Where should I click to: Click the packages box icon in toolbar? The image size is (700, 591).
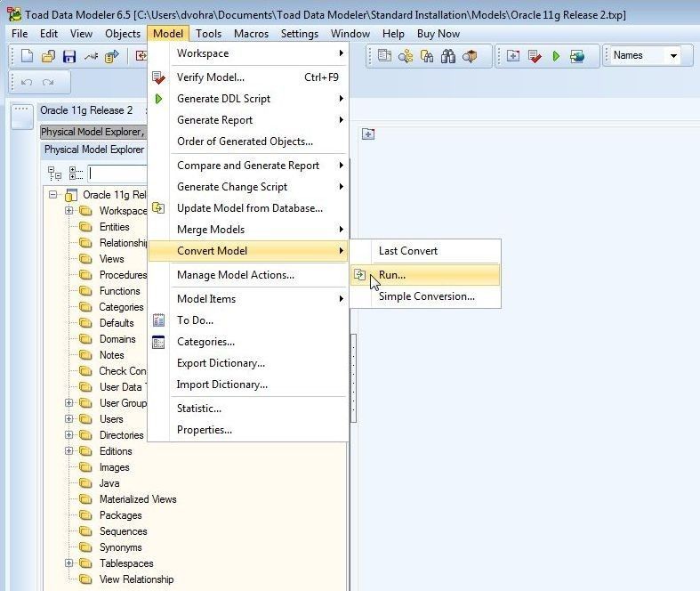pyautogui.click(x=470, y=56)
